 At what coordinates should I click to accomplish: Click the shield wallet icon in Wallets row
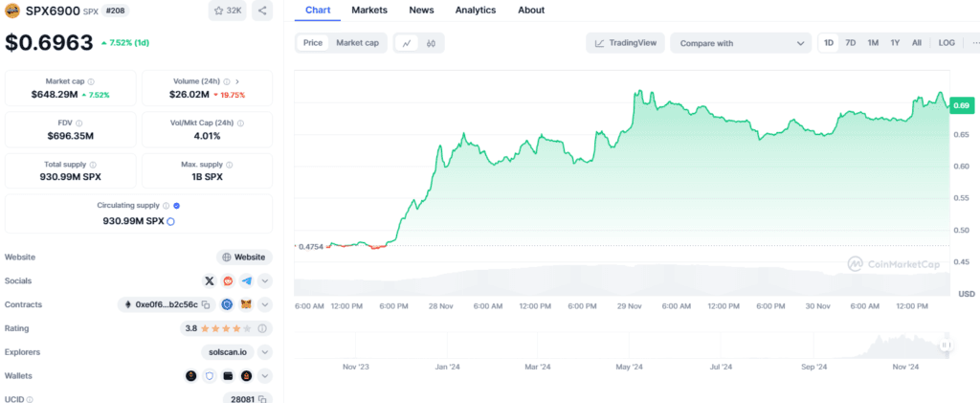(210, 376)
